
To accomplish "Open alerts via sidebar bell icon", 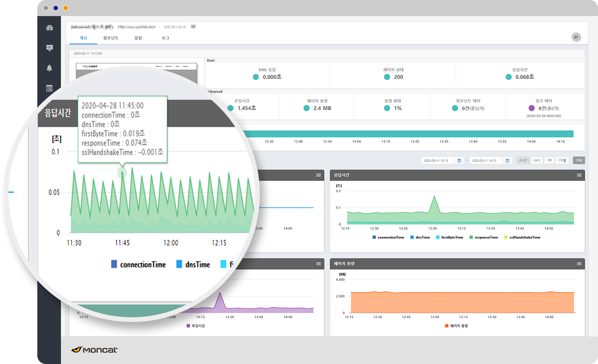I will [x=50, y=68].
